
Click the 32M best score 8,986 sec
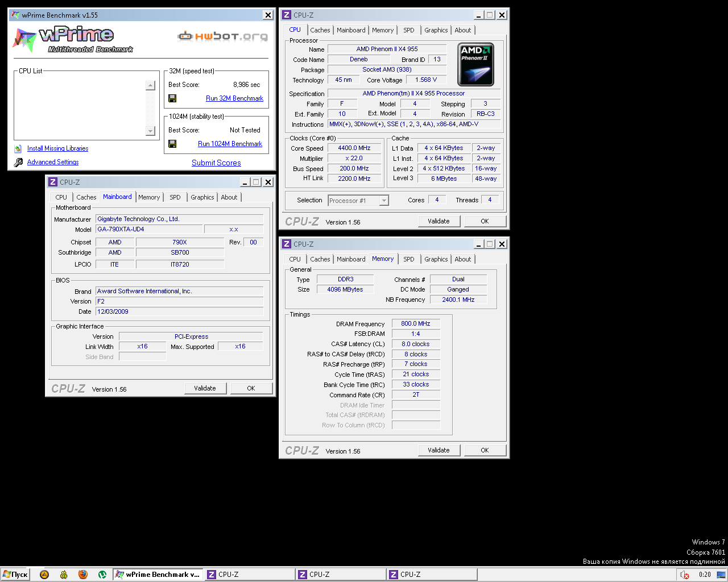(x=246, y=85)
